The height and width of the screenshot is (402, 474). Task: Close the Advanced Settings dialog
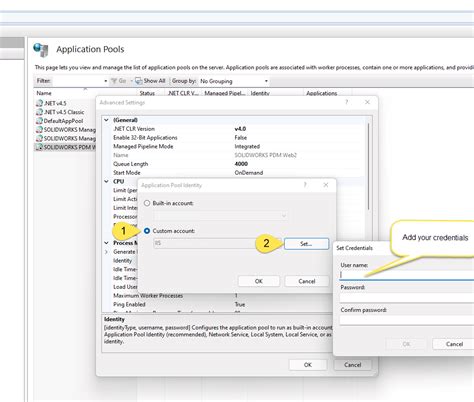[x=367, y=102]
